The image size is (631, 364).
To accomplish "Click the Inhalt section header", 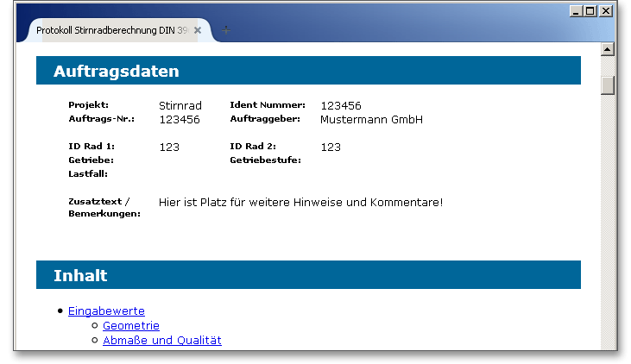I will tap(80, 276).
